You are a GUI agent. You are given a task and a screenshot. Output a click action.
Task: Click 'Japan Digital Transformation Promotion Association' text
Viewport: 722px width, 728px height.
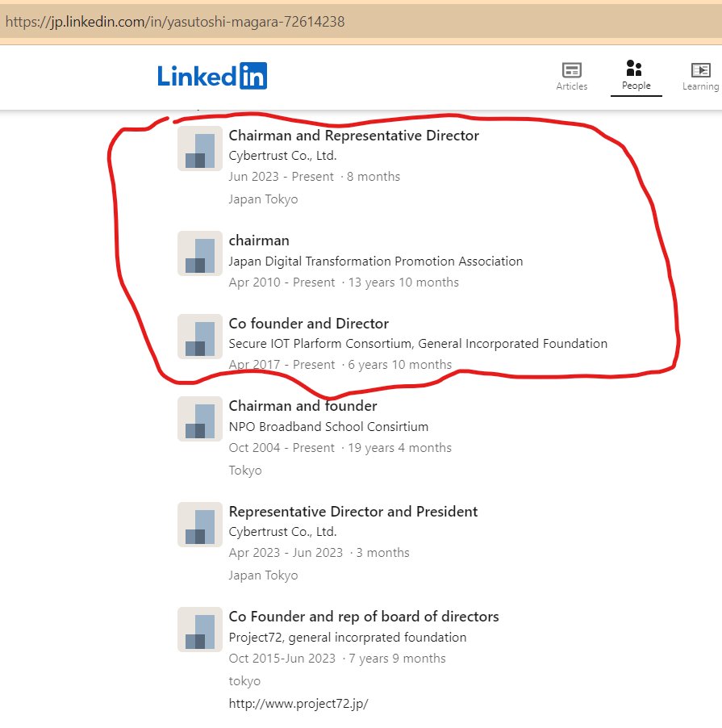[376, 261]
